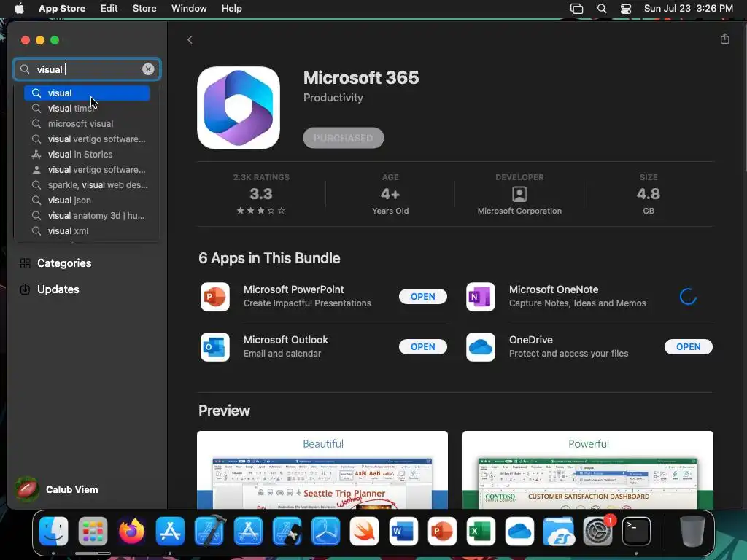Launch Swift Playgrounds from the Dock
The width and height of the screenshot is (747, 560).
click(x=365, y=531)
